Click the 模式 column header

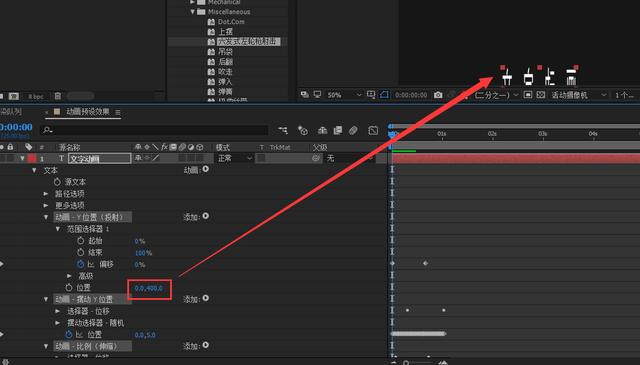(x=223, y=147)
